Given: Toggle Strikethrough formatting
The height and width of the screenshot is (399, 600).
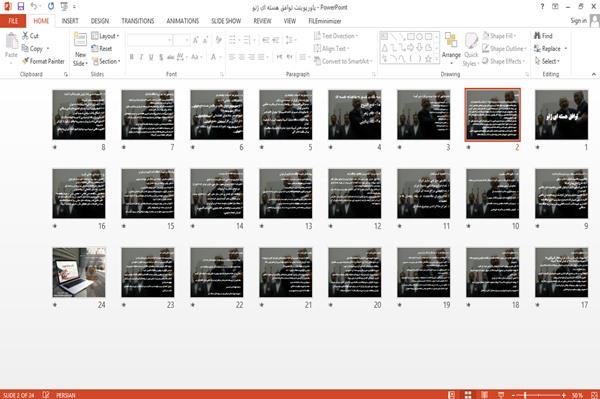Looking at the screenshot, I should click(x=171, y=57).
